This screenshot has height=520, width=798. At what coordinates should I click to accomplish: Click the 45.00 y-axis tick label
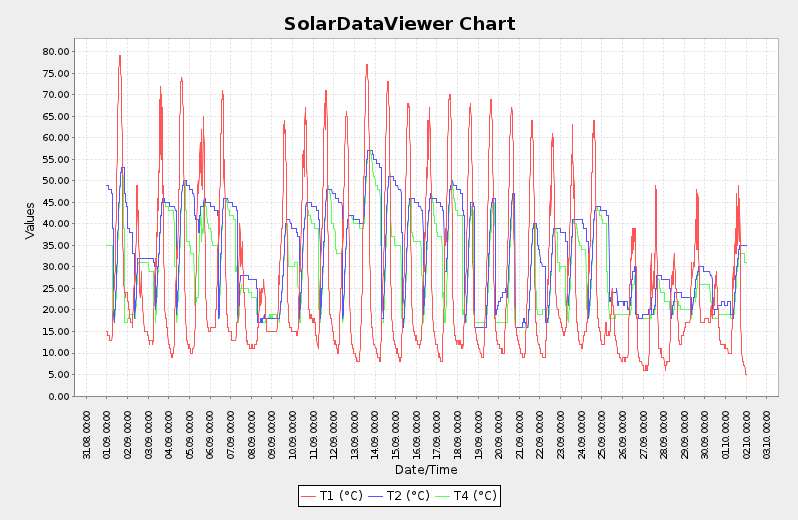[x=56, y=203]
